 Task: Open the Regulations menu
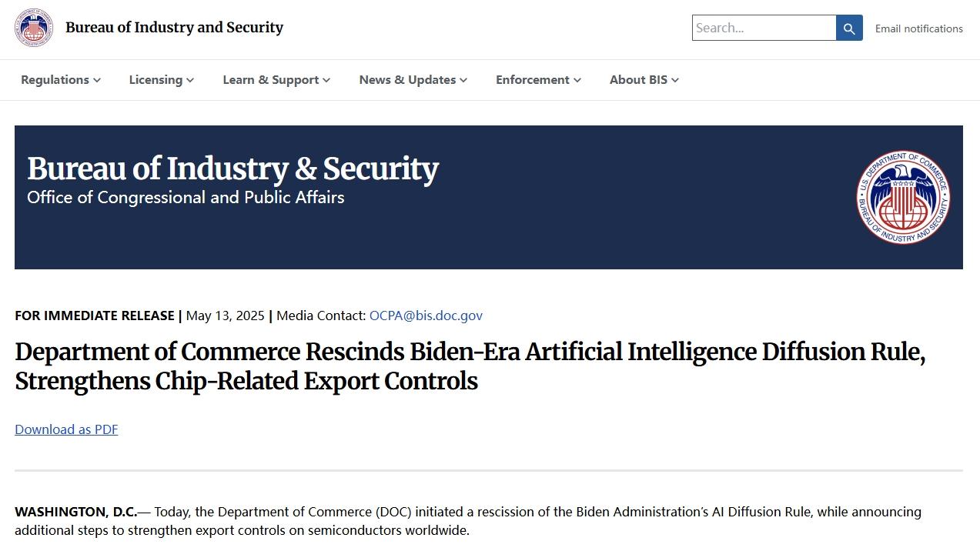(61, 80)
